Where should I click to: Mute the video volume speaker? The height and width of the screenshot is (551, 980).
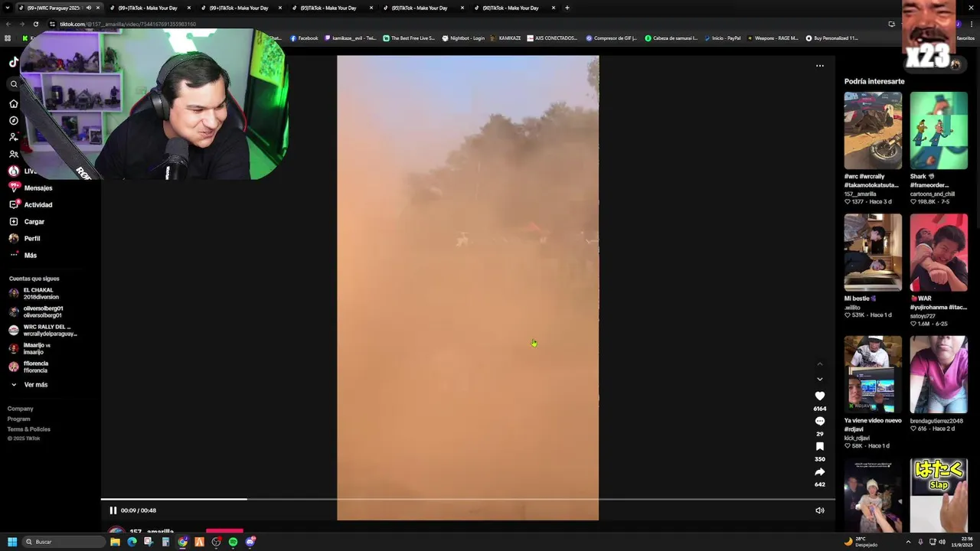click(x=820, y=510)
